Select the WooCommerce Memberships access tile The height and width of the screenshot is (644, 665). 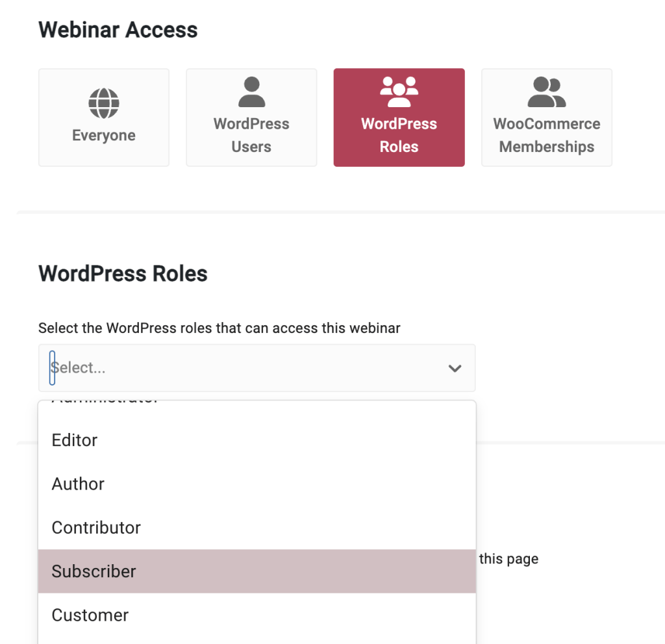(546, 117)
